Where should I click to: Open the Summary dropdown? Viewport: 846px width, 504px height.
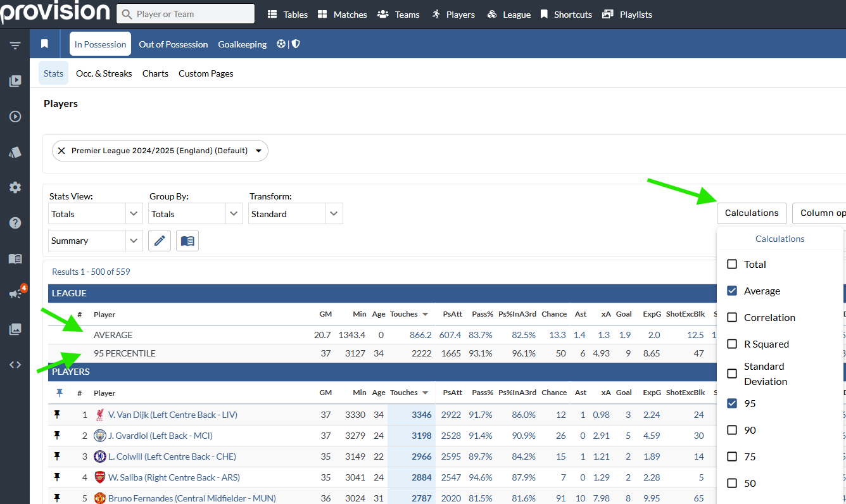(x=96, y=241)
